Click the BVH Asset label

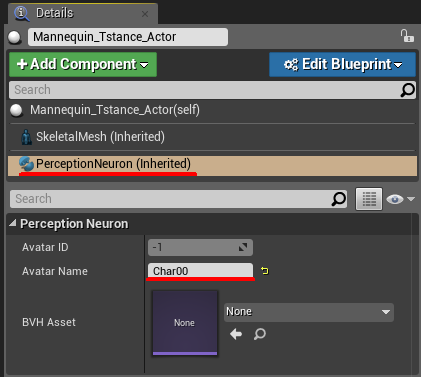pyautogui.click(x=49, y=322)
